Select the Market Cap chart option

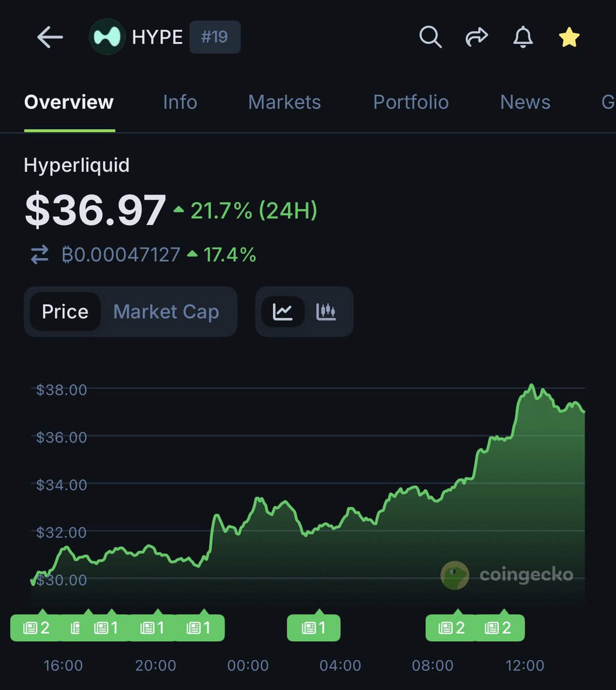(166, 312)
